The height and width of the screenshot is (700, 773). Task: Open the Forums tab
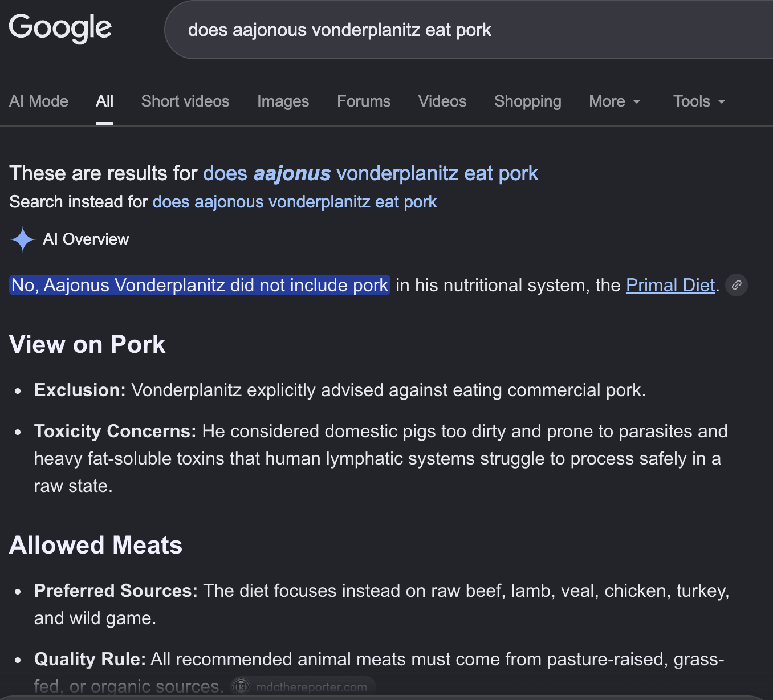tap(364, 101)
